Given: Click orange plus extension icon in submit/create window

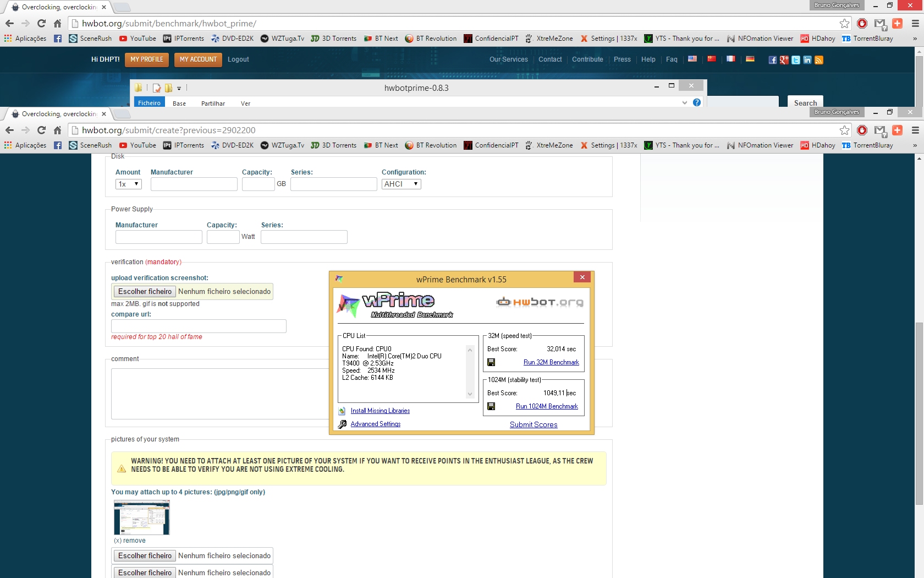Looking at the screenshot, I should pos(898,130).
